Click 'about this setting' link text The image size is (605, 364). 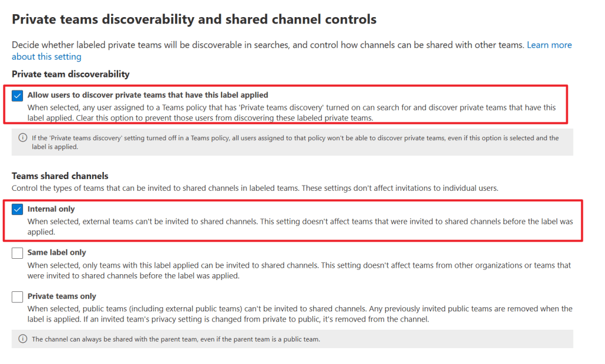tap(46, 57)
